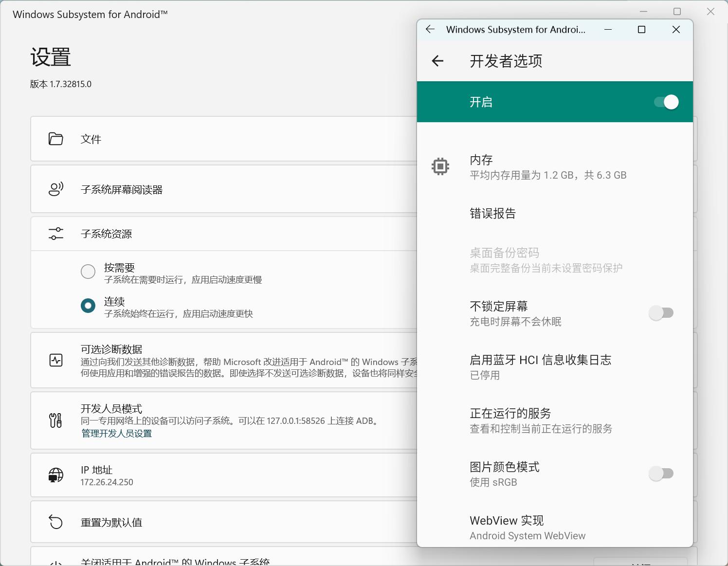Click the 子系统屏幕阅读器 screen reader icon
The width and height of the screenshot is (728, 566).
(x=56, y=189)
